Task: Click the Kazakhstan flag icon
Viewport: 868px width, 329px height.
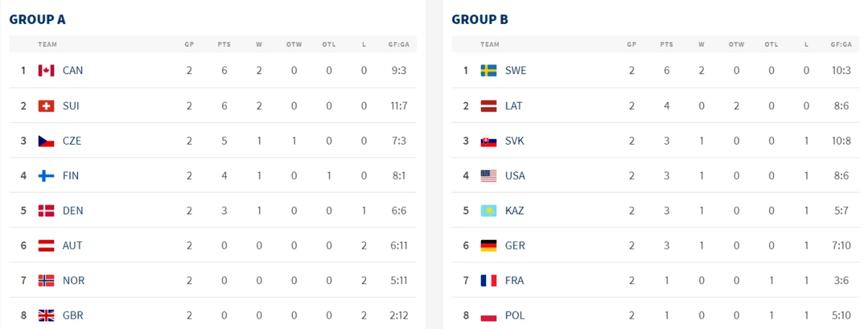Action: (489, 210)
